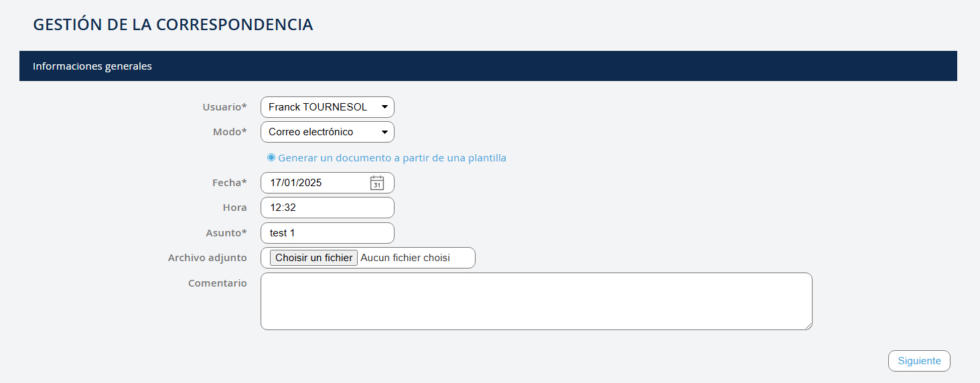Focus the Hora time field

point(327,208)
